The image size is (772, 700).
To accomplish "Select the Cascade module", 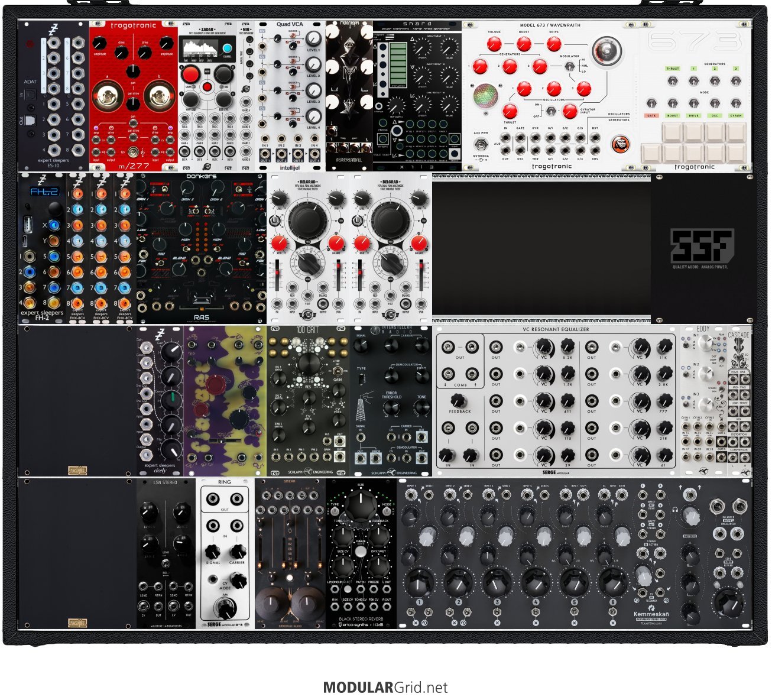I will pyautogui.click(x=739, y=400).
